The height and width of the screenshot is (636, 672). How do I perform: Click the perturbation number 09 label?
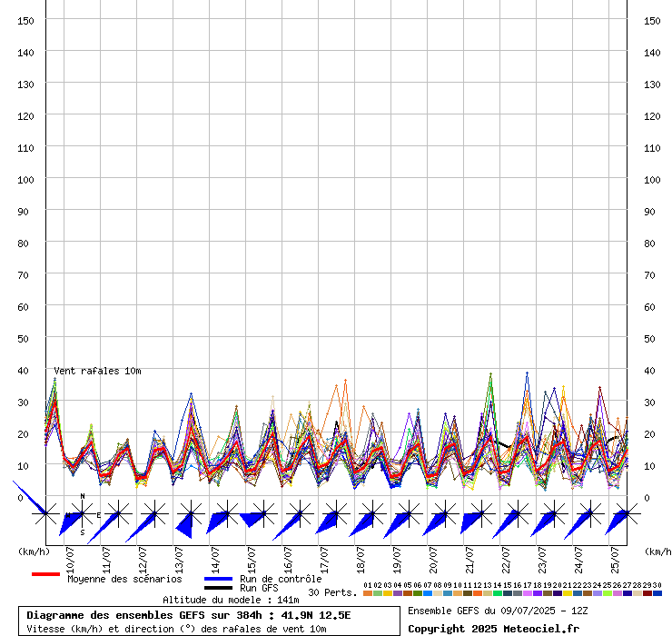tap(448, 585)
